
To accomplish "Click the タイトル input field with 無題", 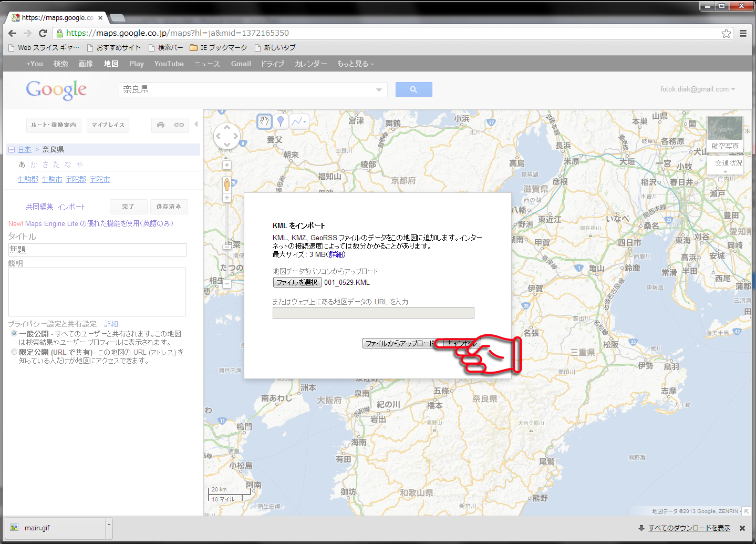I will 97,250.
